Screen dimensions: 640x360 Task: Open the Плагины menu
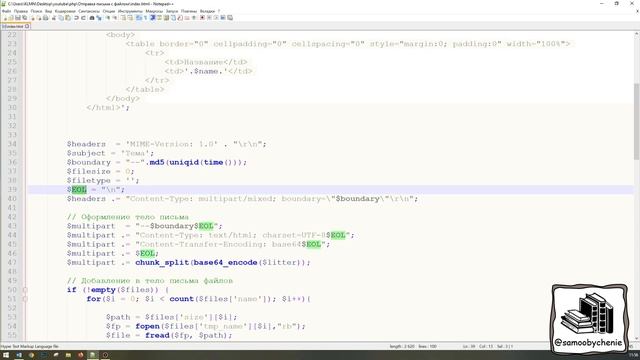pos(189,11)
